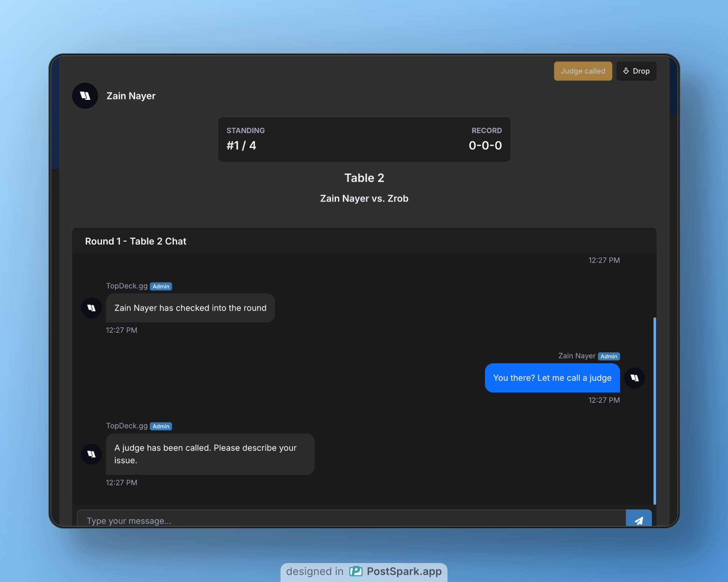Focus the Type your message input
This screenshot has width=728, height=582.
point(351,520)
